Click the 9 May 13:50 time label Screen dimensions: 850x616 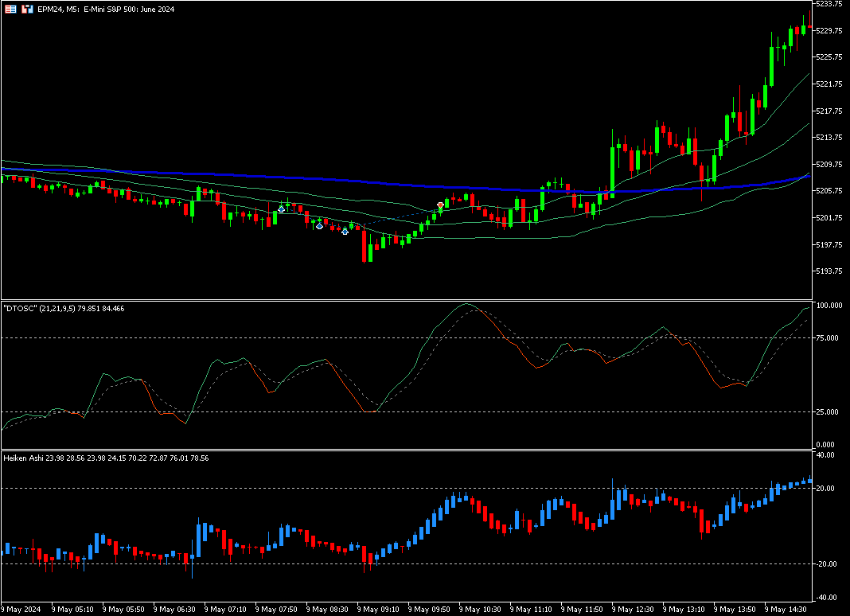pos(735,610)
